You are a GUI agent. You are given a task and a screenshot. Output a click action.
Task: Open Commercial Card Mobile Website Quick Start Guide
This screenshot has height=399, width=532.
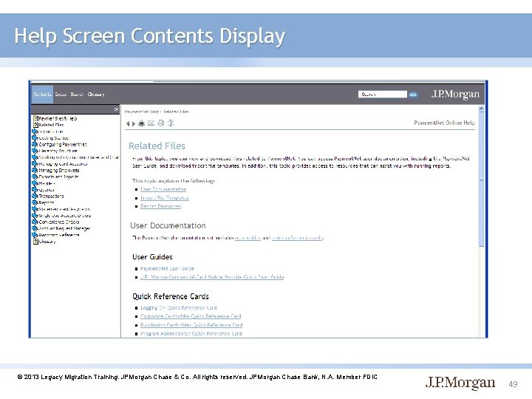tap(212, 277)
